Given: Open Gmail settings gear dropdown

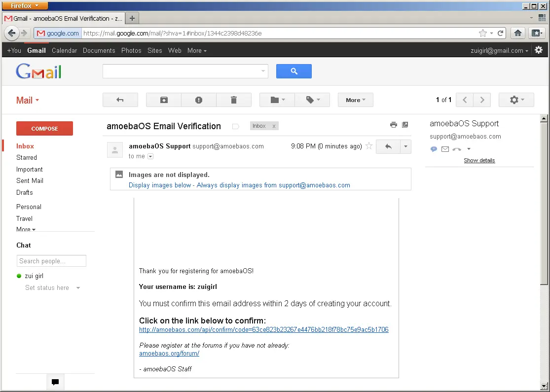Looking at the screenshot, I should coord(516,100).
